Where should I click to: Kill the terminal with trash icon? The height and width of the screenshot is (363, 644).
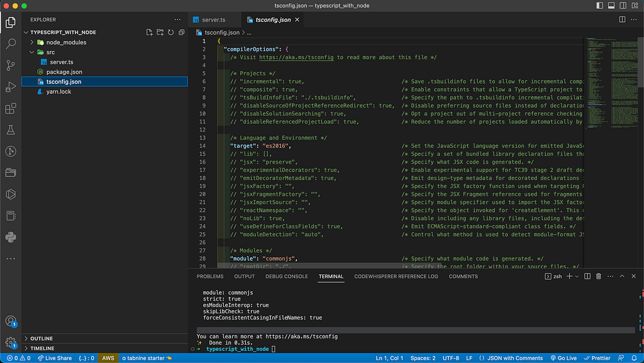tap(599, 276)
